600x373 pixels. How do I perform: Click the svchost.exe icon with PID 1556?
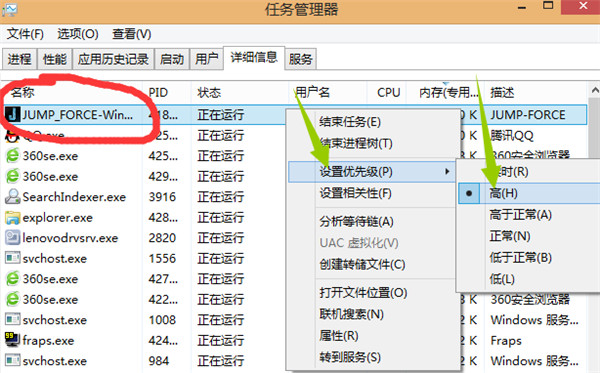click(x=12, y=258)
